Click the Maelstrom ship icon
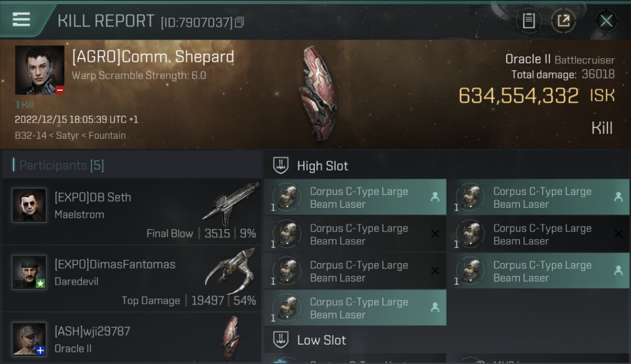Viewport: 631px width, 364px height. point(231,204)
